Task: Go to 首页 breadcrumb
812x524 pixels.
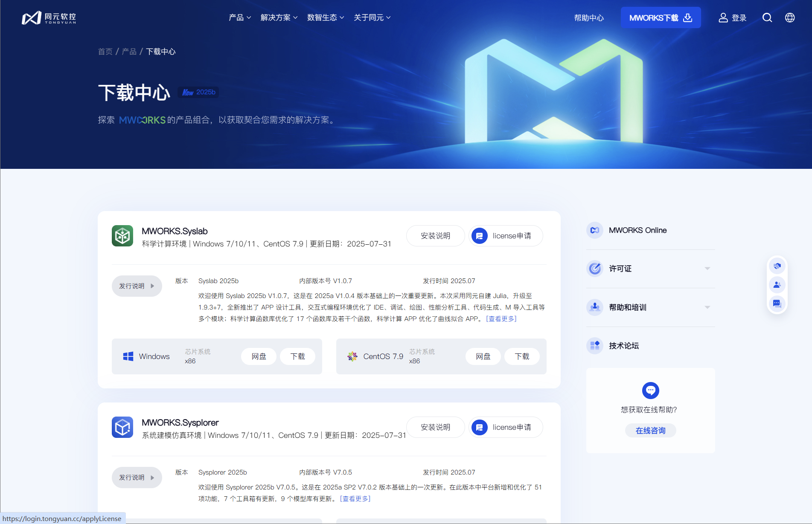Action: coord(105,52)
